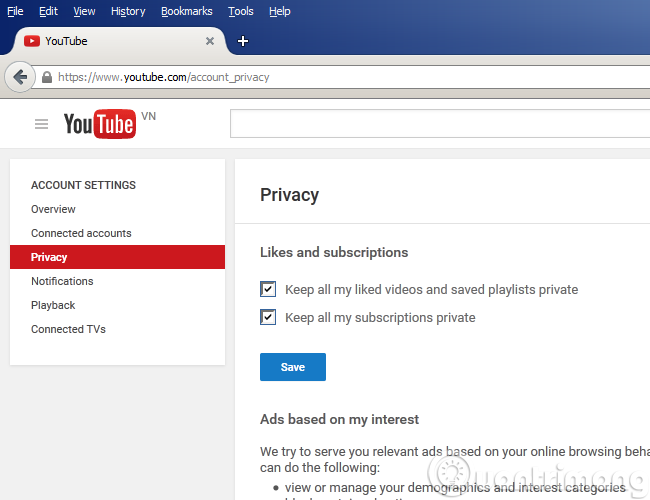Click the Ads based on my interest heading
The image size is (650, 500).
[340, 419]
